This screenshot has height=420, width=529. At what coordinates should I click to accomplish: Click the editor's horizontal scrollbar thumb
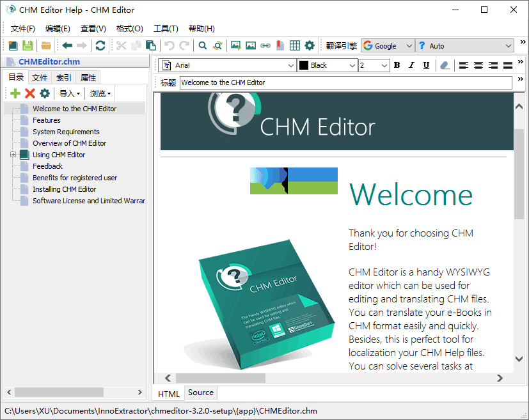pyautogui.click(x=220, y=378)
